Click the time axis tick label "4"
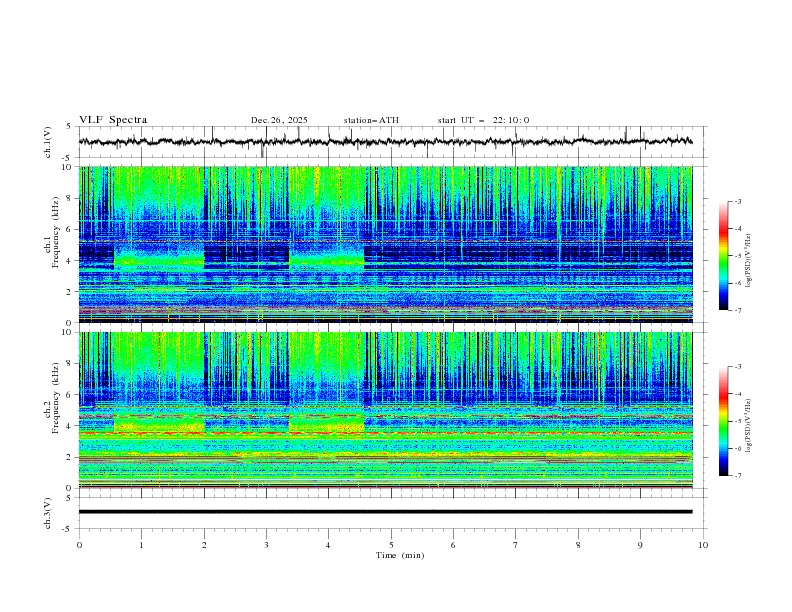This screenshot has height=612, width=792. coord(328,545)
